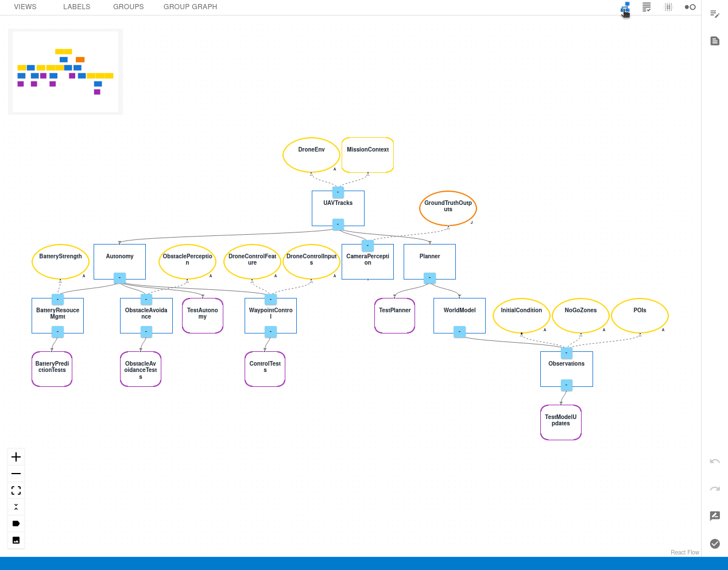The width and height of the screenshot is (728, 570).
Task: Click the checklist view icon
Action: pos(646,7)
